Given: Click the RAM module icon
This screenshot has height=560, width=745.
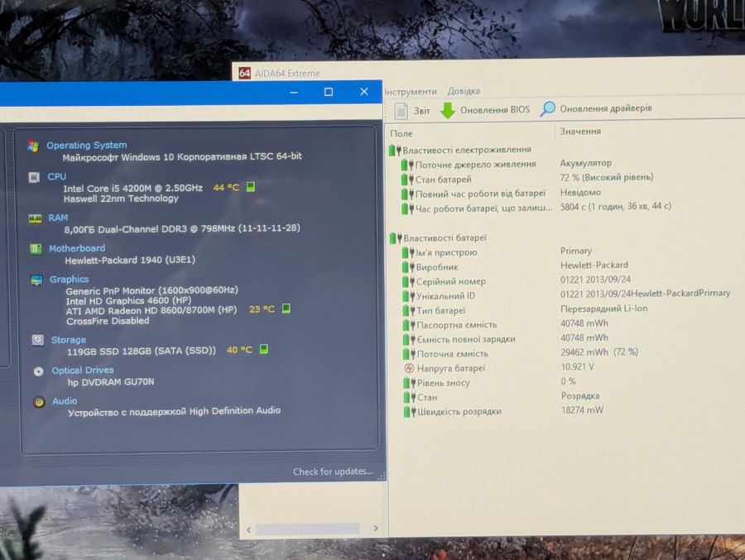Looking at the screenshot, I should tap(35, 218).
